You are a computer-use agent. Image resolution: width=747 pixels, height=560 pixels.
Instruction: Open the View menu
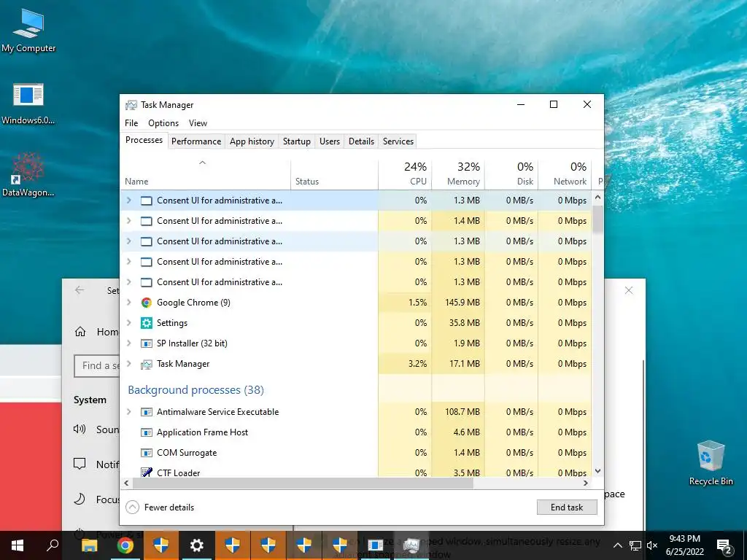click(x=198, y=122)
